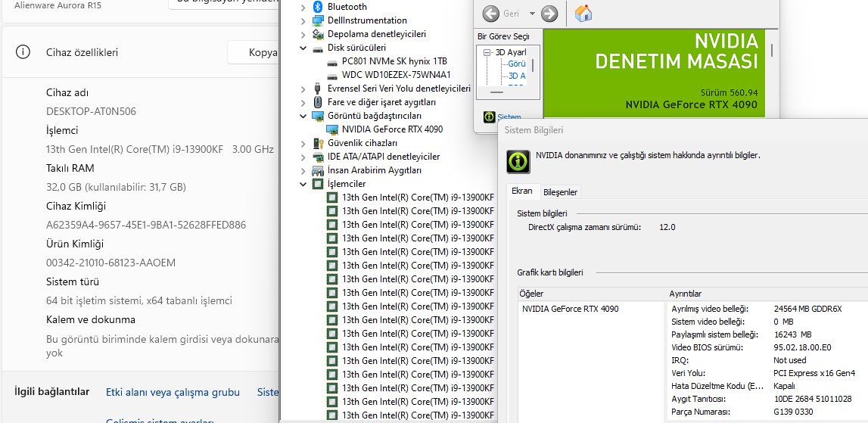Expand Depolama denetleyicileri node
The image size is (868, 423).
click(x=303, y=34)
